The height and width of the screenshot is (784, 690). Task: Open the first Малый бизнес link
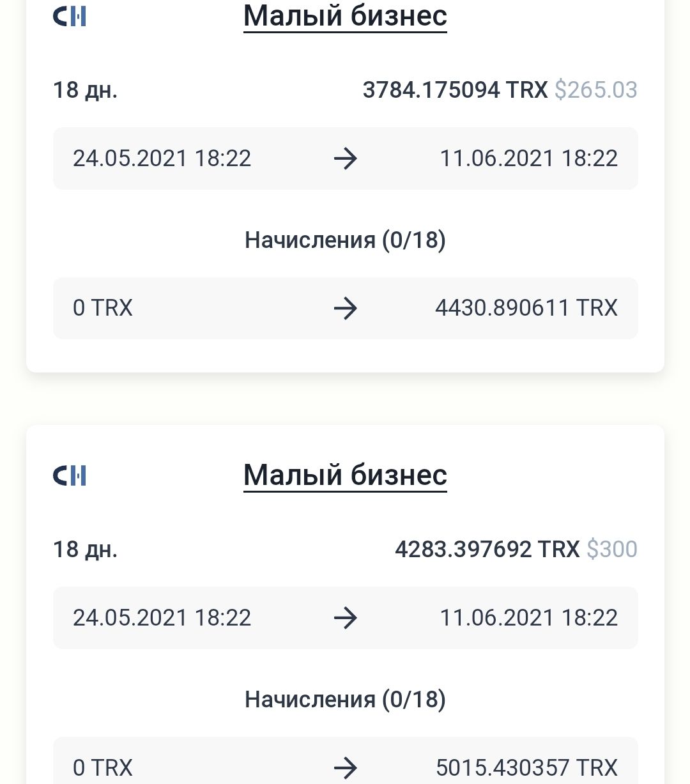click(345, 16)
